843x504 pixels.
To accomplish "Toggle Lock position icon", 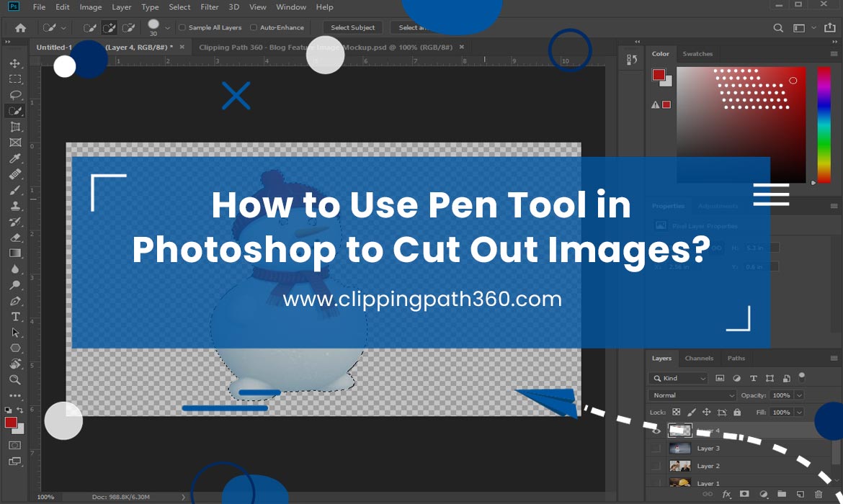I will click(706, 412).
